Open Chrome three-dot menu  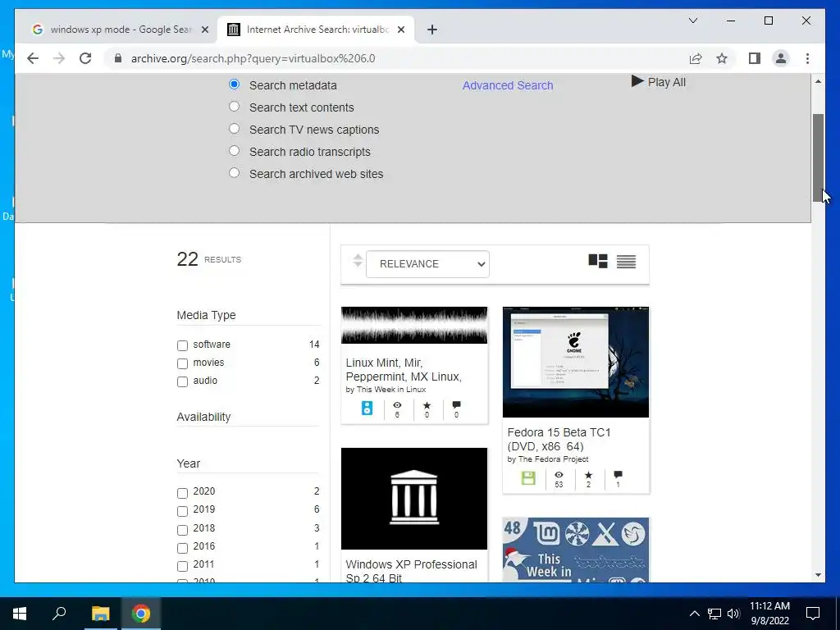point(807,58)
